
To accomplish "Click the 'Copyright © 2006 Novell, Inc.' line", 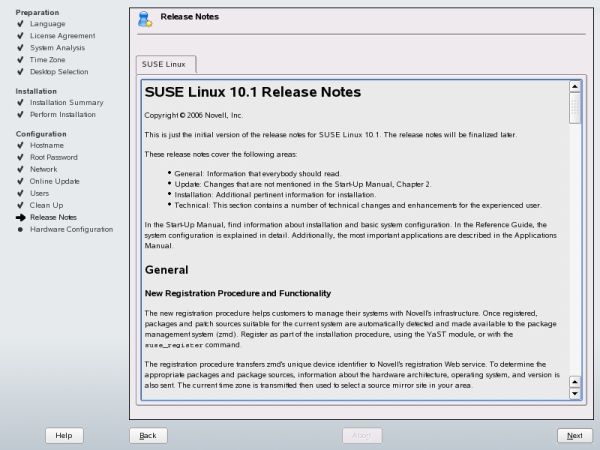I will click(x=193, y=115).
